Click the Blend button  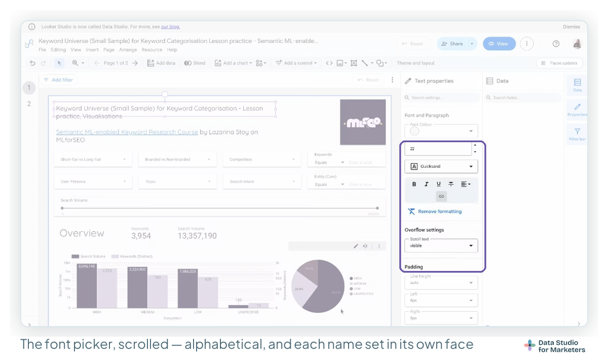195,63
